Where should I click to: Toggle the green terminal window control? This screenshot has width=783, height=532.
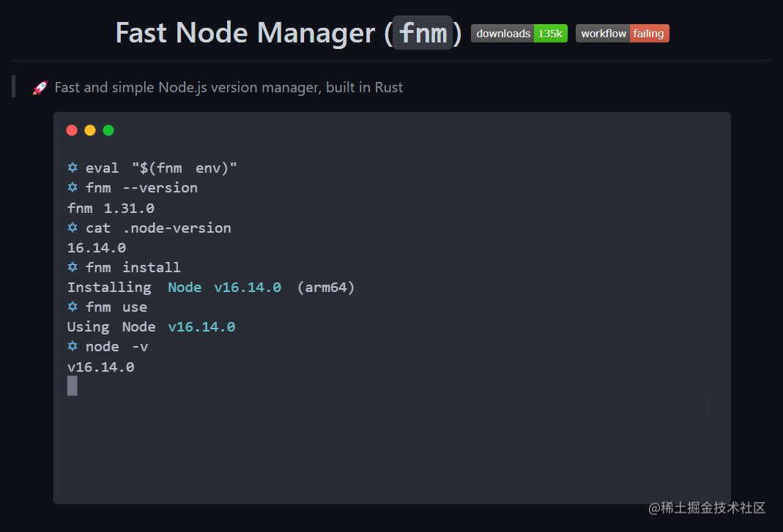pos(108,130)
